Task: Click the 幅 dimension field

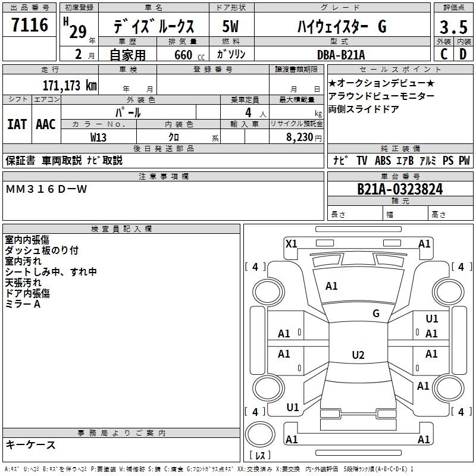Action: pos(405,214)
